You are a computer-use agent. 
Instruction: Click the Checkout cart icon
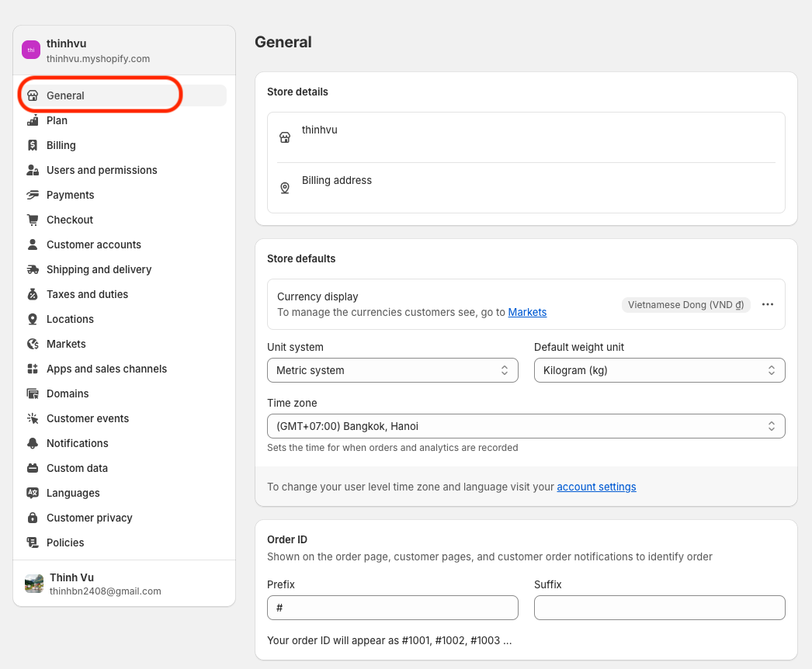coord(33,220)
